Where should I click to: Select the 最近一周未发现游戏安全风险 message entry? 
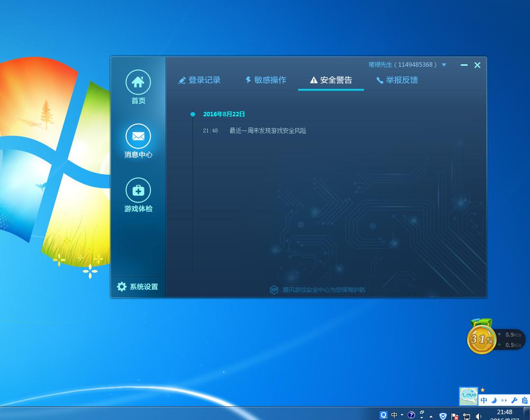(267, 131)
